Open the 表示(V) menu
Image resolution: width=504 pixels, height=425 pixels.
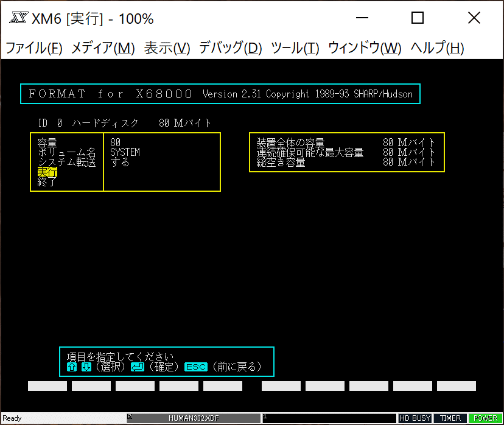(x=167, y=48)
